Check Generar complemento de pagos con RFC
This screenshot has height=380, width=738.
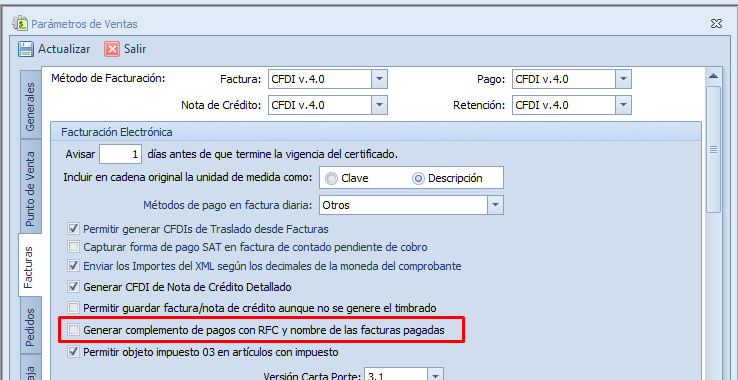coord(73,330)
